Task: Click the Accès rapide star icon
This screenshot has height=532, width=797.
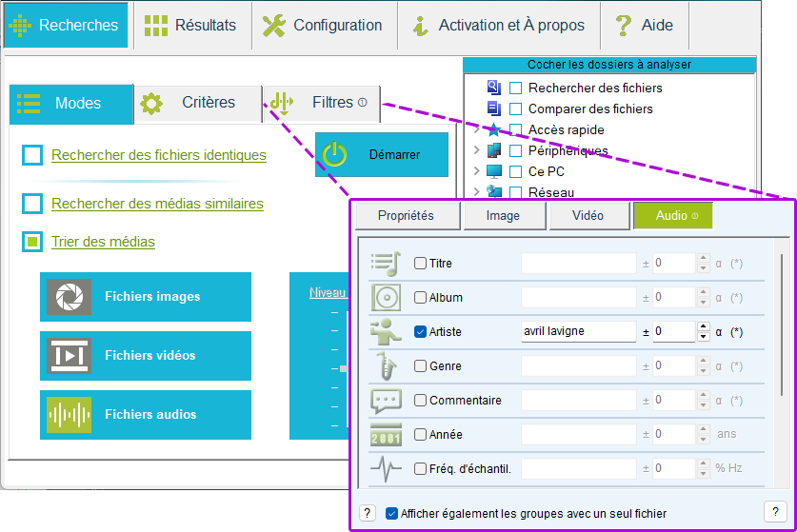Action: point(494,129)
